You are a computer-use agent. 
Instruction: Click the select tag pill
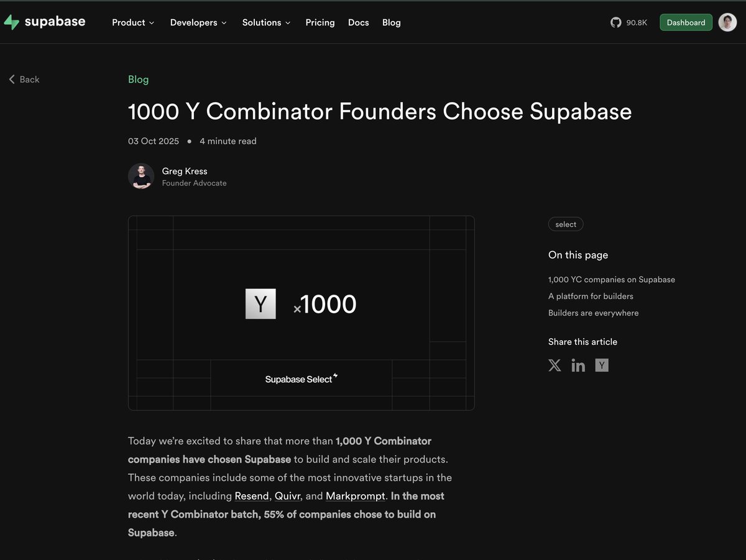pos(566,224)
